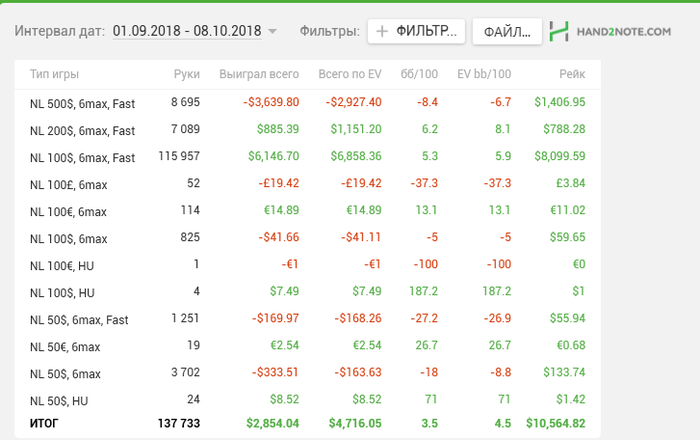Sort by Выиграл всего column header

(259, 74)
